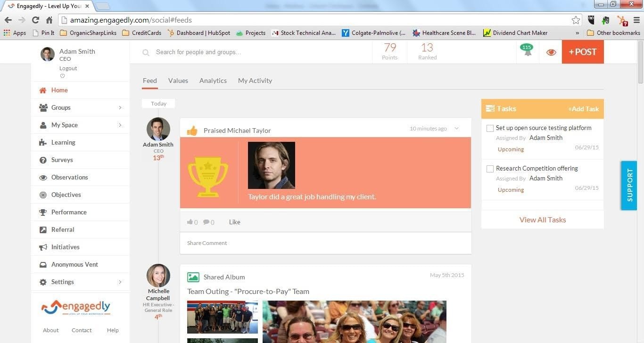This screenshot has width=644, height=343.
Task: Check the 'Set up open source testing platform' task
Action: coord(490,128)
